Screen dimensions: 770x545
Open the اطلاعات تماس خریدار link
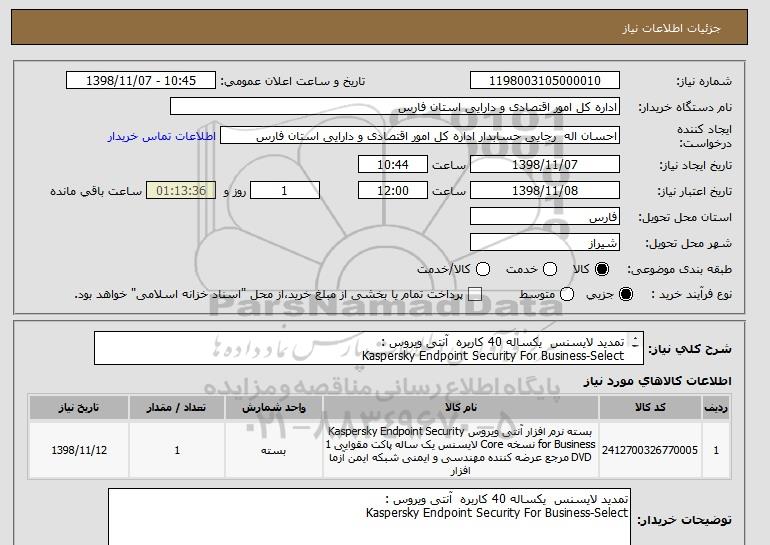point(162,136)
